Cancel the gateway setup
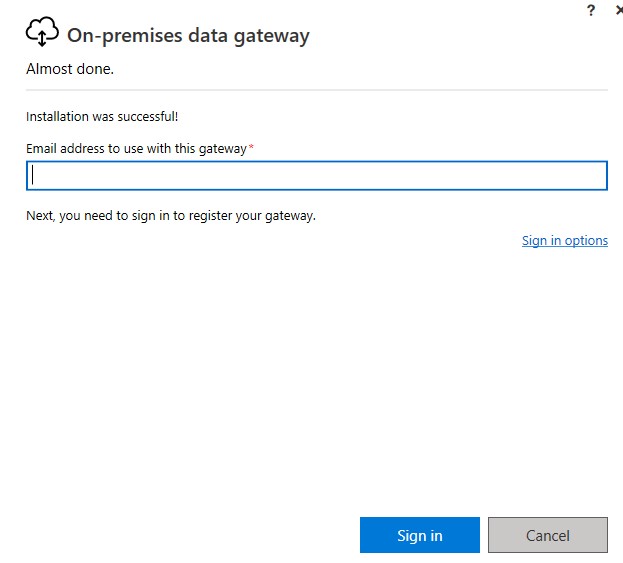This screenshot has width=623, height=563. pyautogui.click(x=547, y=535)
